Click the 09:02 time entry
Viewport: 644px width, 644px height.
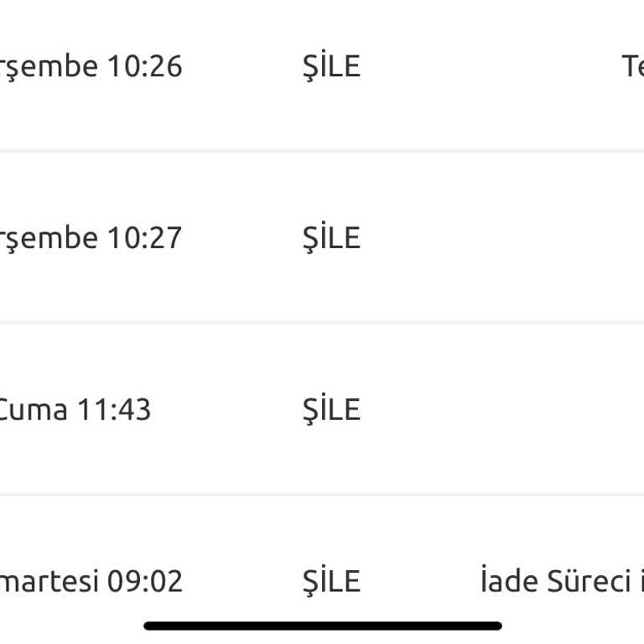click(x=144, y=581)
